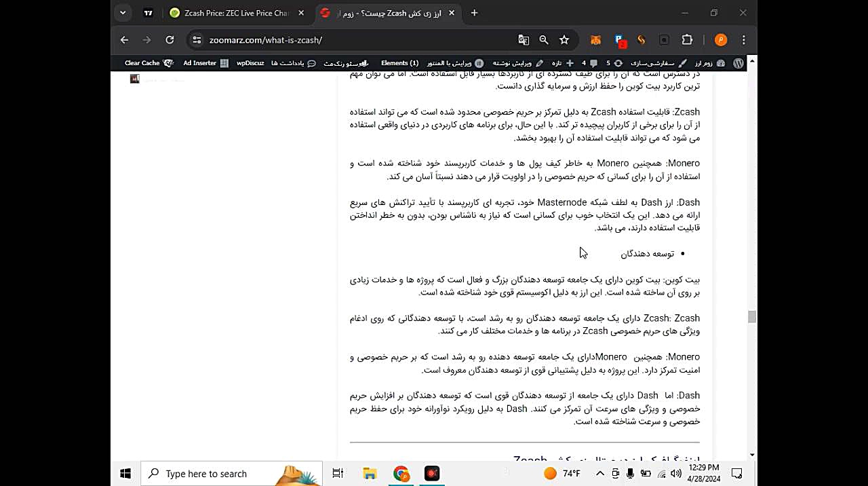Open the 4 comments bubble item
Image resolution: width=868 pixels, height=486 pixels.
click(589, 63)
